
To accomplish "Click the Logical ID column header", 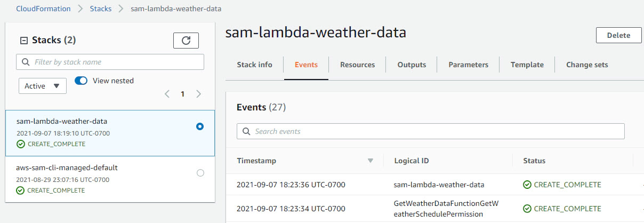I will click(412, 161).
